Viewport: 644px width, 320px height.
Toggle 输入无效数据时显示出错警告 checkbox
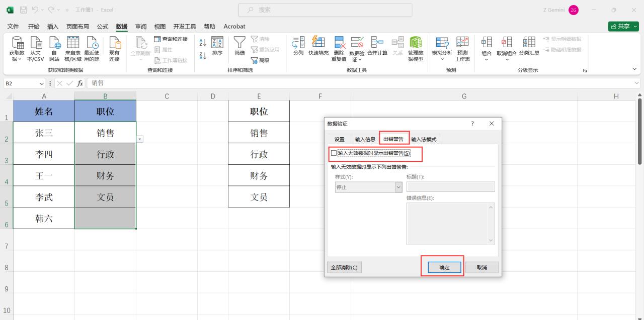(334, 153)
